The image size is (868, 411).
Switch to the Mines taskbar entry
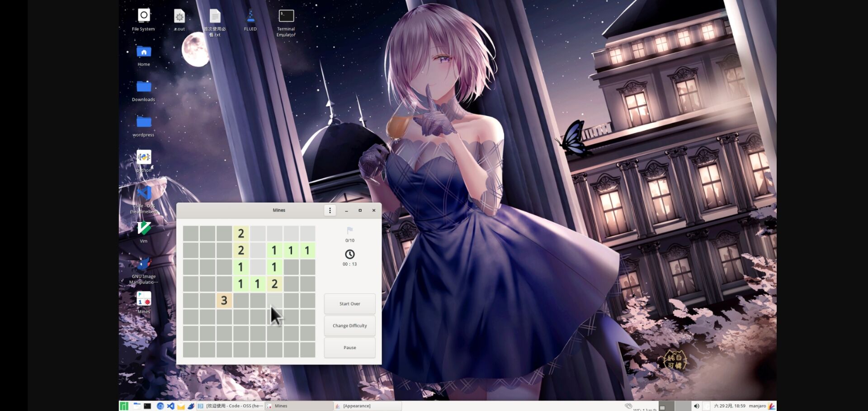[299, 406]
